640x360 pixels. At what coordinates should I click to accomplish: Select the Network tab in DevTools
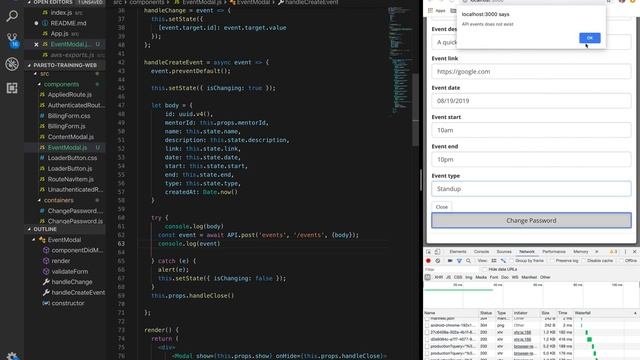(x=527, y=252)
